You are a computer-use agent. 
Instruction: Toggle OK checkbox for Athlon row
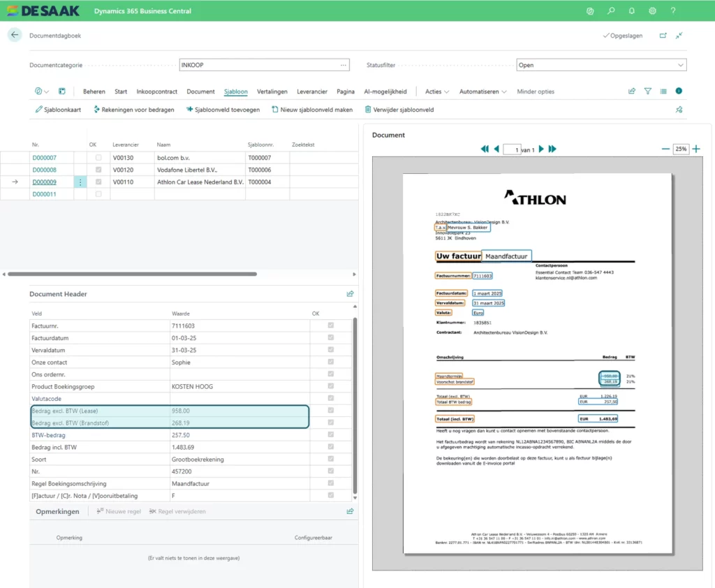coord(98,182)
